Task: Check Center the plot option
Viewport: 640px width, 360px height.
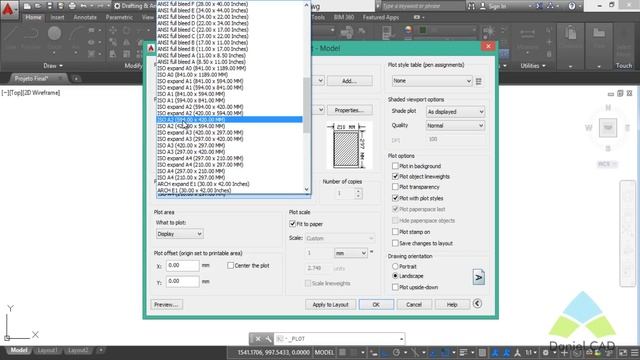Action: click(230, 266)
